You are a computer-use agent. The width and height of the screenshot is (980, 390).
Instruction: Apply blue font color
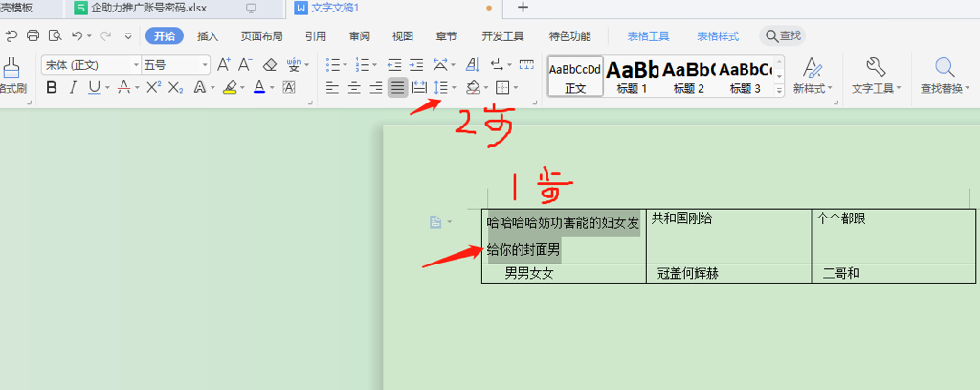(x=259, y=87)
